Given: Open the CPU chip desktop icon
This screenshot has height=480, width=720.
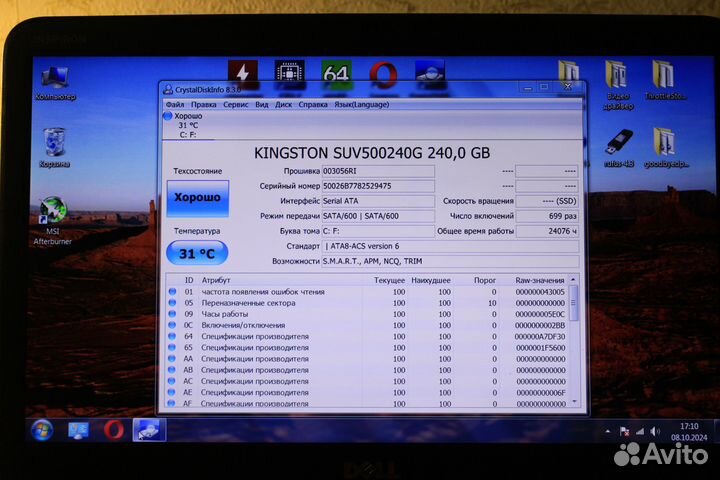Looking at the screenshot, I should tap(289, 73).
